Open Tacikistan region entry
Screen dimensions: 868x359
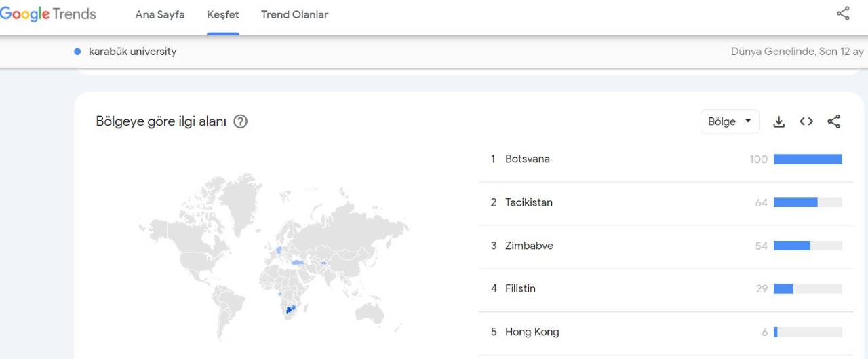click(x=528, y=202)
